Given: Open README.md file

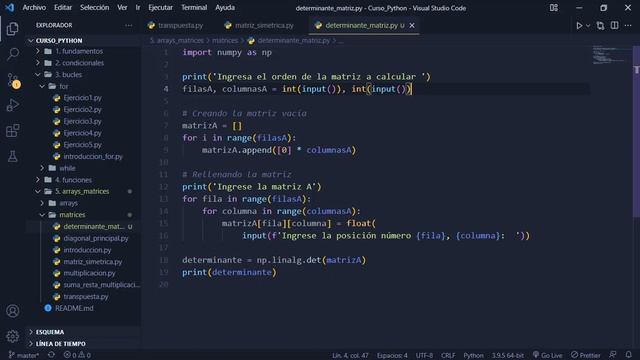Looking at the screenshot, I should [74, 308].
